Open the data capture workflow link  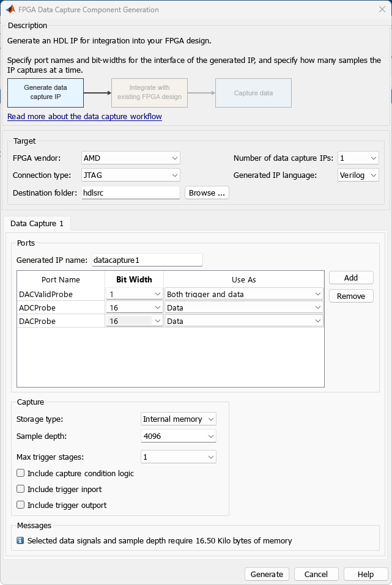point(84,116)
